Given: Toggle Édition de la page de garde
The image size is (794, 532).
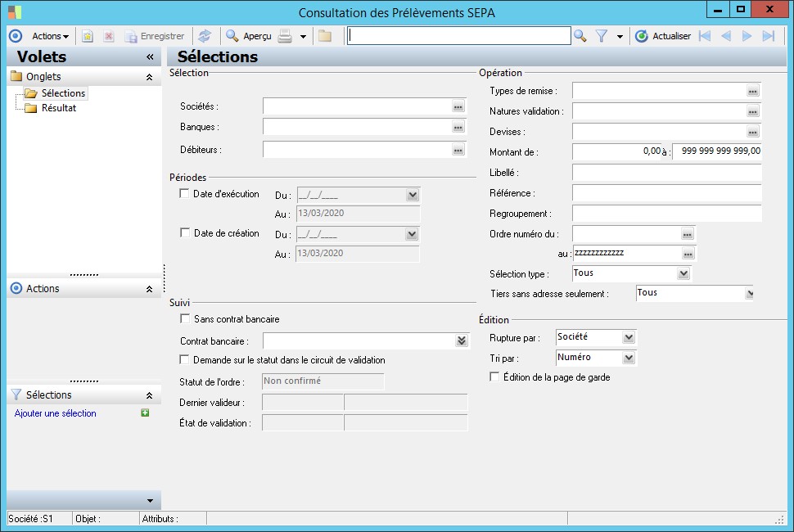Looking at the screenshot, I should click(494, 377).
